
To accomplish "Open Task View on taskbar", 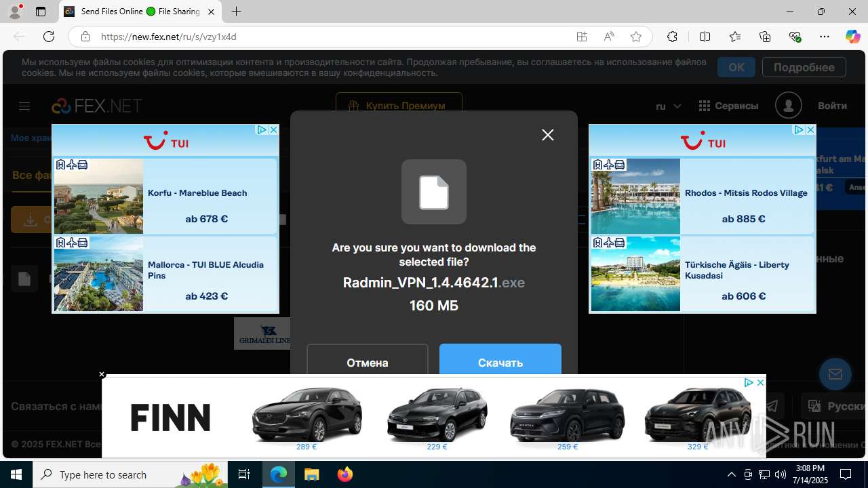I will tap(245, 474).
